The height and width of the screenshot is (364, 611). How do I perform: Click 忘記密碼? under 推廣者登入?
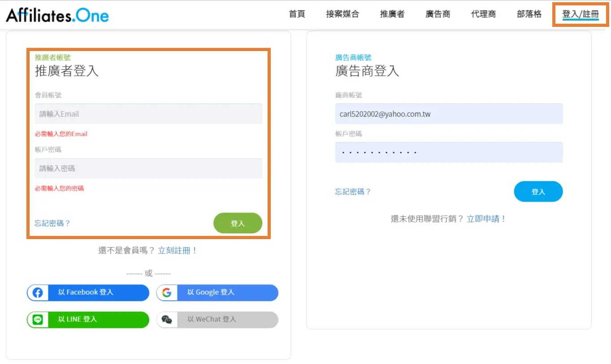[52, 223]
